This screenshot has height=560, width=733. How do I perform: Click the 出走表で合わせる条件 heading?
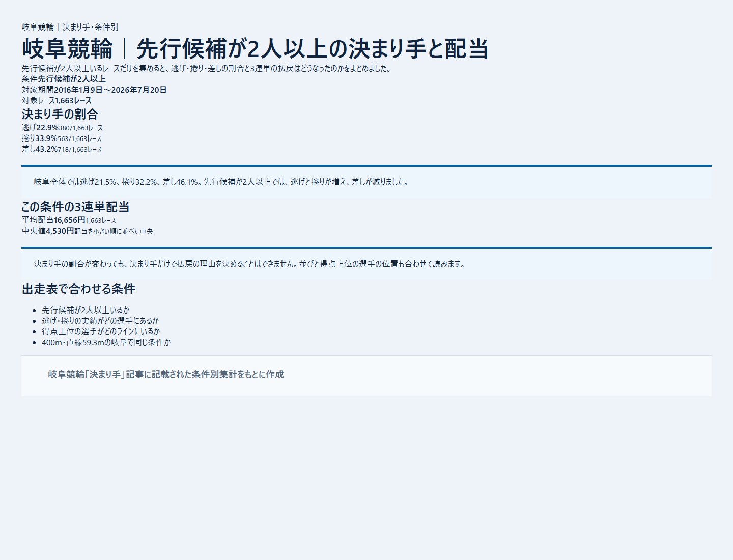coord(78,289)
